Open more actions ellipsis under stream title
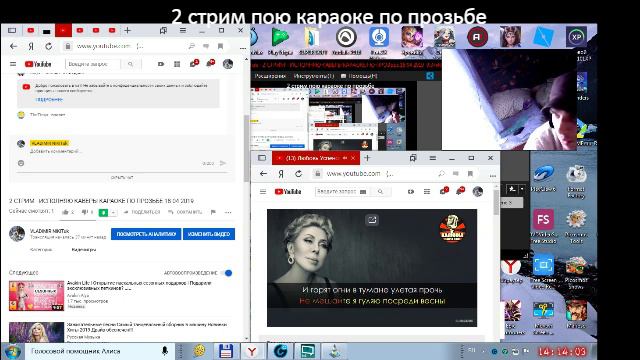 [228, 212]
